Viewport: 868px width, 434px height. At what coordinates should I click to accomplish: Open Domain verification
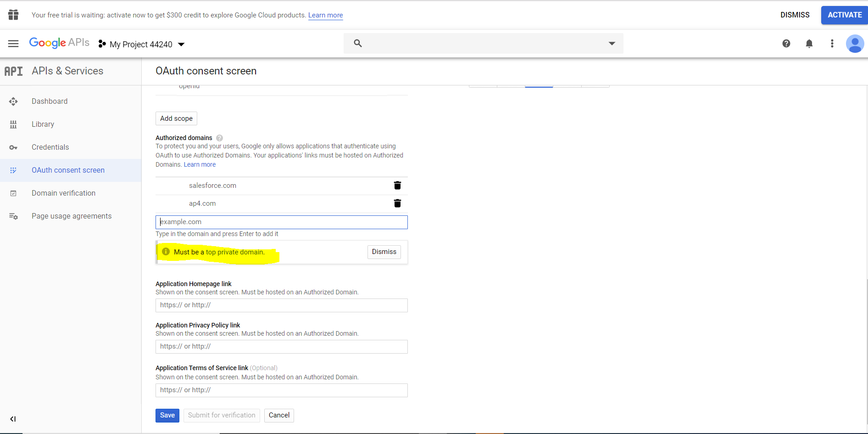[63, 193]
